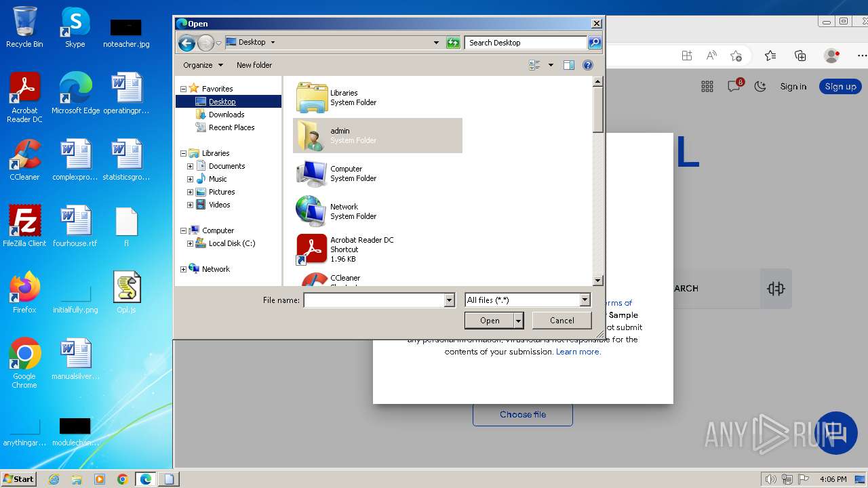This screenshot has width=868, height=488.
Task: Launch Microsoft Edge desktop shortcut
Action: click(75, 94)
